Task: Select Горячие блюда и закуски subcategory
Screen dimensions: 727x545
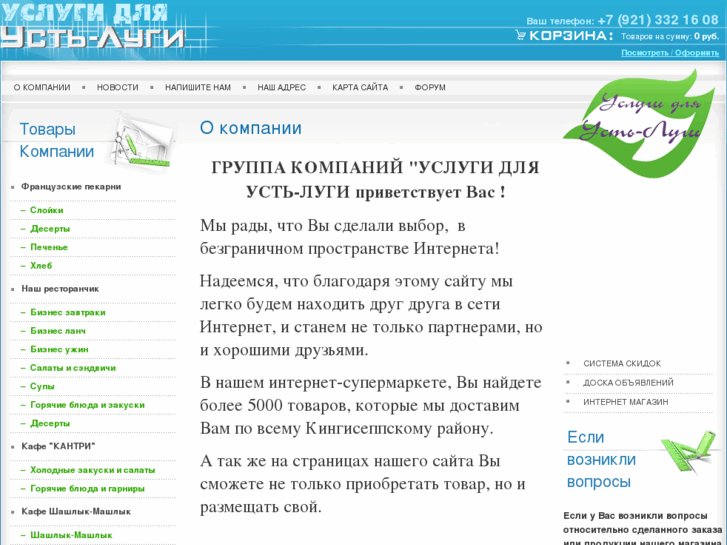Action: coord(87,405)
